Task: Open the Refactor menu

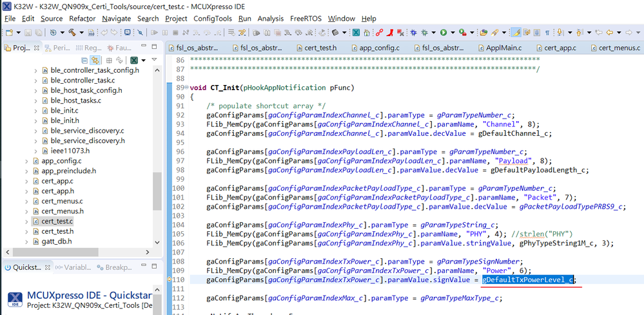Action: coord(82,19)
